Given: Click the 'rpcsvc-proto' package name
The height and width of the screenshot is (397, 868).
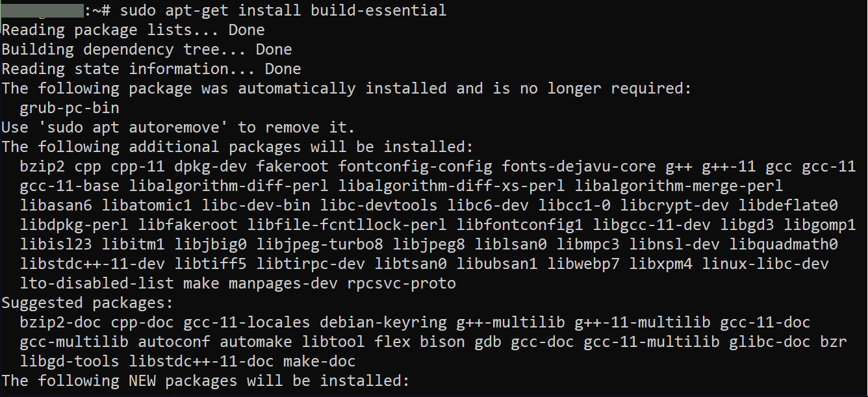Looking at the screenshot, I should pos(401,283).
